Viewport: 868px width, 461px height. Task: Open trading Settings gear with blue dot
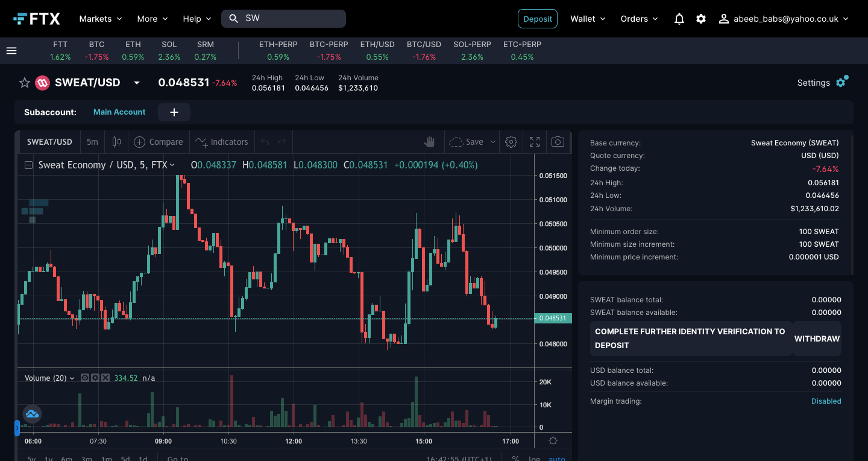pyautogui.click(x=841, y=82)
